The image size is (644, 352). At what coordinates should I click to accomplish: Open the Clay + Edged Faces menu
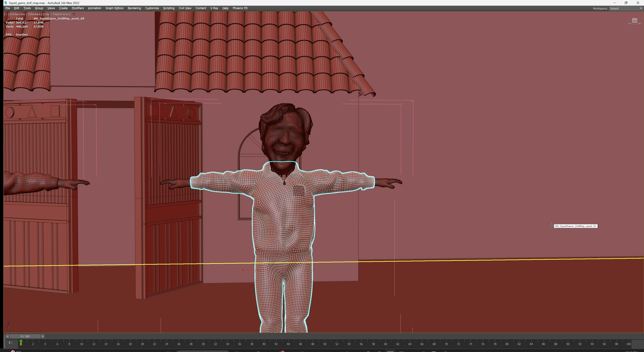57,14
